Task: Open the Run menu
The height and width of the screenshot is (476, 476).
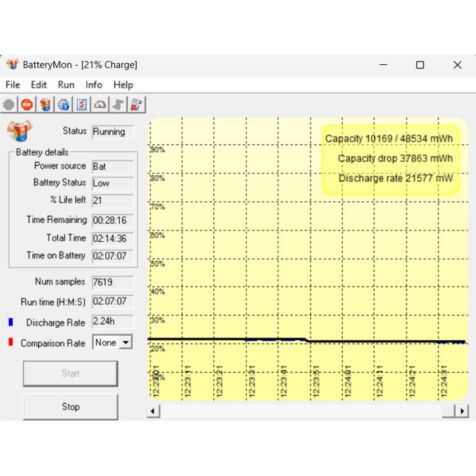Action: click(x=66, y=85)
